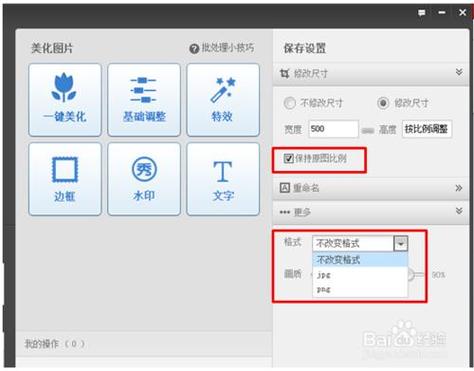Click the 重命名 section icon
Screen dimensions: 474x371
coord(284,188)
